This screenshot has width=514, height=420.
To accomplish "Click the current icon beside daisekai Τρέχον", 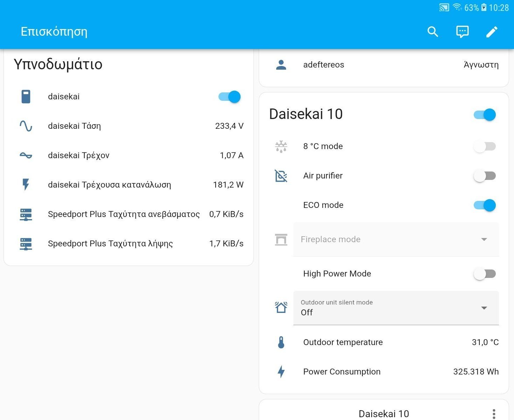I will [26, 155].
